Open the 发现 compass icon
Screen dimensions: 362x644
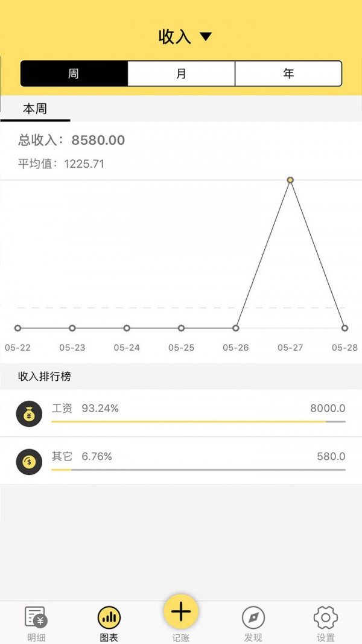[x=253, y=618]
